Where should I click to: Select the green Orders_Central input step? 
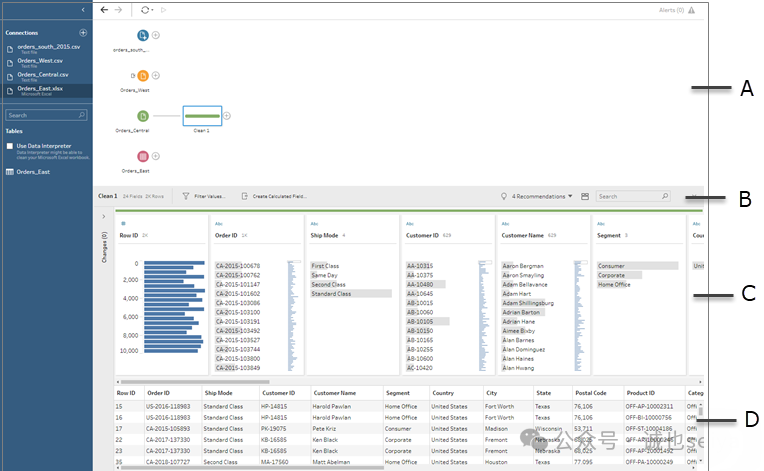click(x=142, y=116)
